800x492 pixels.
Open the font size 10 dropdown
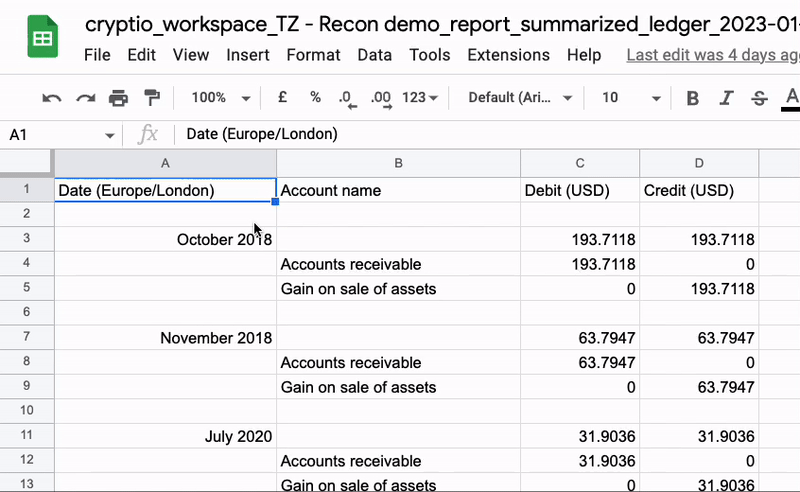[x=631, y=97]
